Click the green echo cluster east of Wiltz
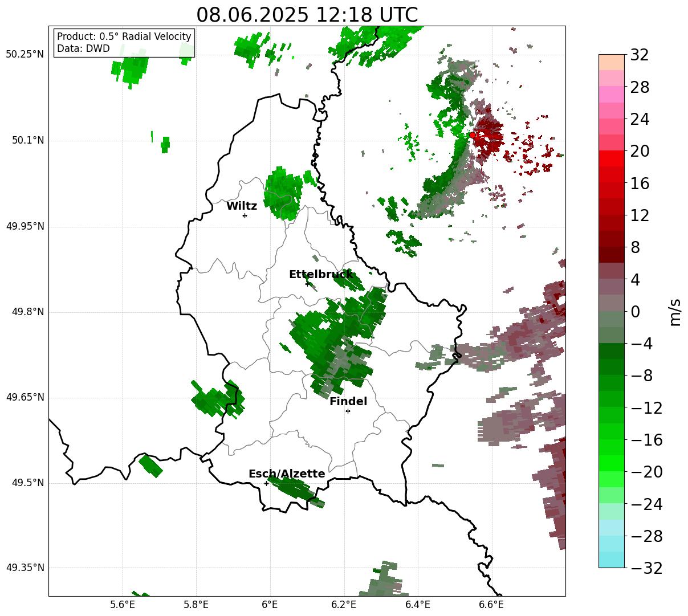 (283, 193)
